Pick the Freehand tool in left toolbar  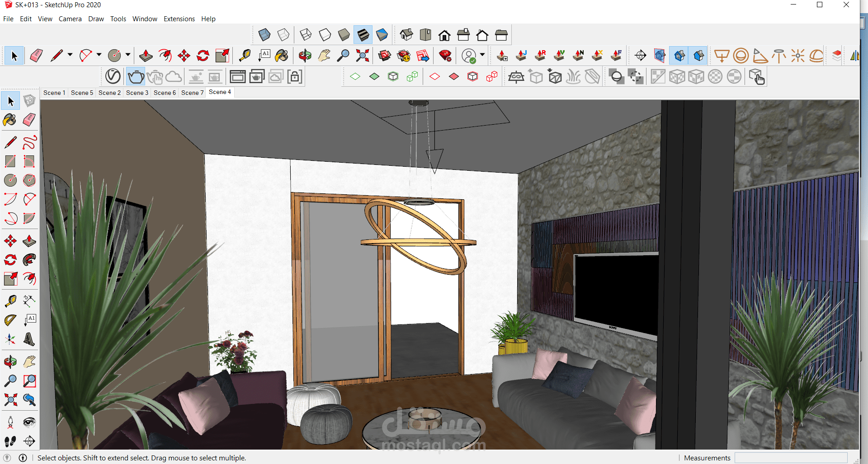coord(29,142)
